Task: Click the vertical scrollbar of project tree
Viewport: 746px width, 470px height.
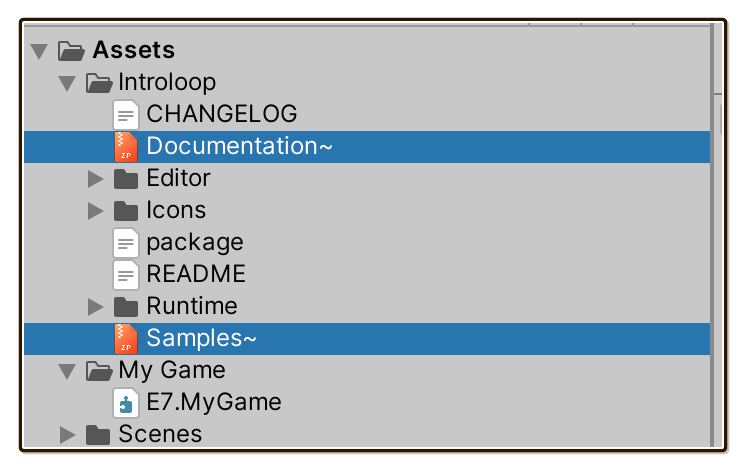Action: tap(718, 235)
